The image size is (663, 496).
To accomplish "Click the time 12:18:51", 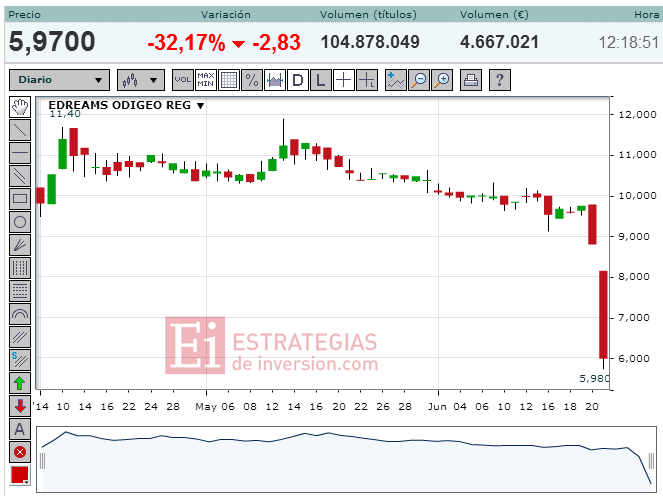I will click(x=629, y=42).
